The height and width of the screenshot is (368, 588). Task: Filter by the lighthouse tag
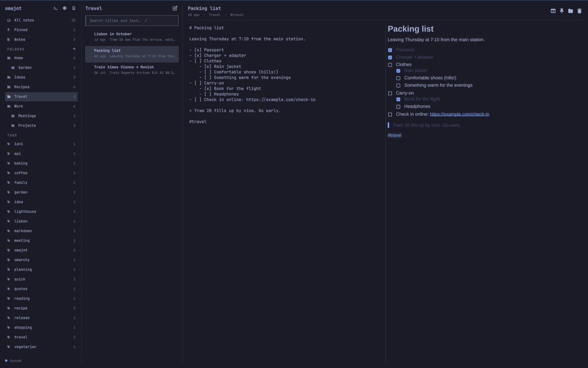pyautogui.click(x=41, y=212)
